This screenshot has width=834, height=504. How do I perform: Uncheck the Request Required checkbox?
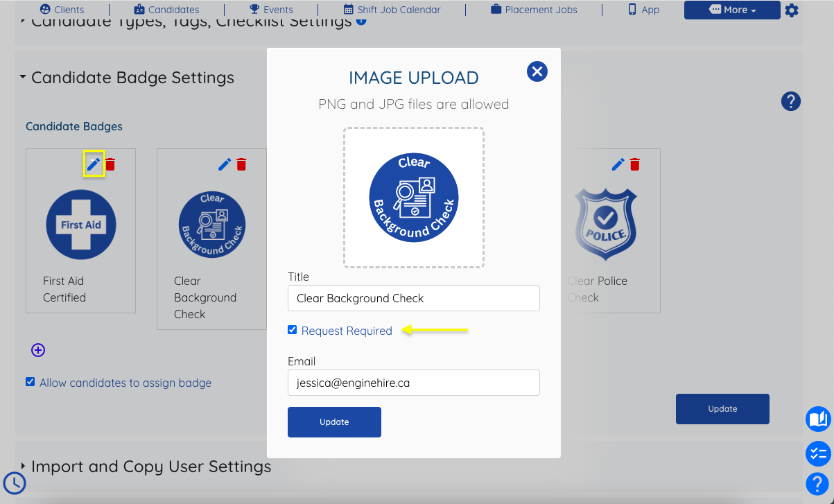(x=292, y=330)
